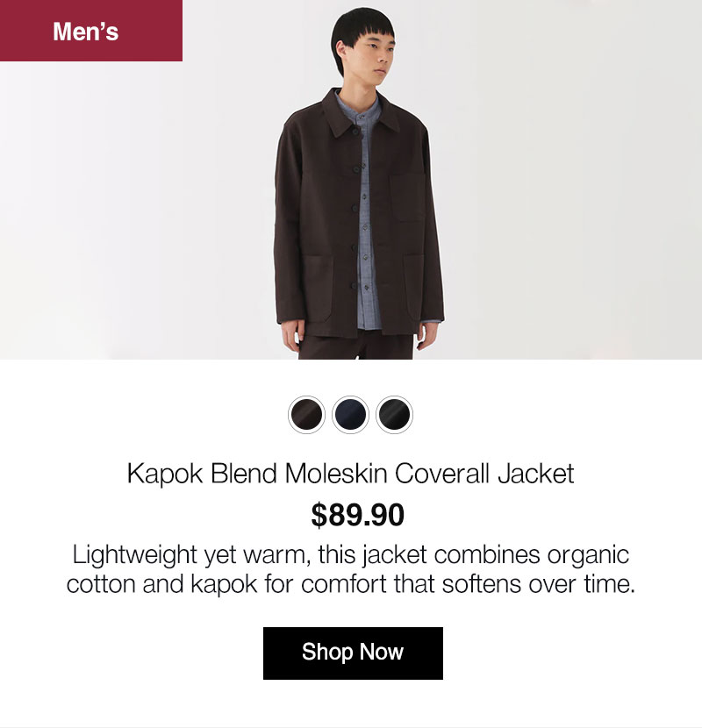Open the Men's category banner
Viewport: 702px width, 728px height.
pos(91,31)
